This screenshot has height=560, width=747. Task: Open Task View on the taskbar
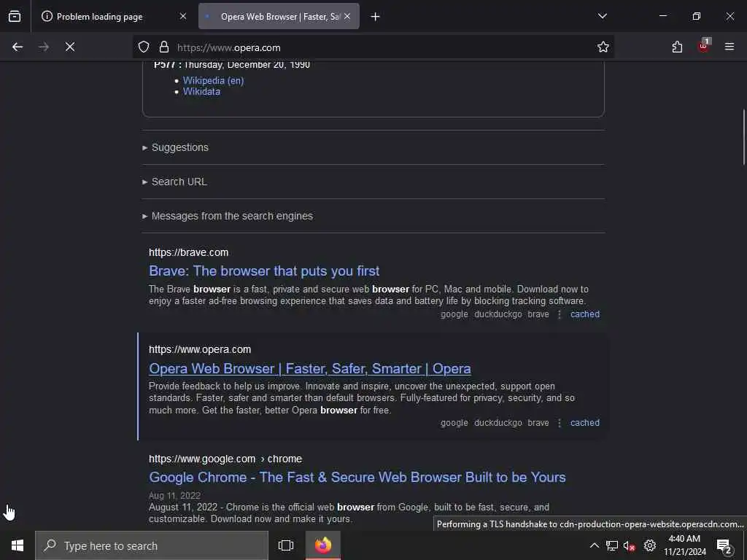(x=286, y=545)
